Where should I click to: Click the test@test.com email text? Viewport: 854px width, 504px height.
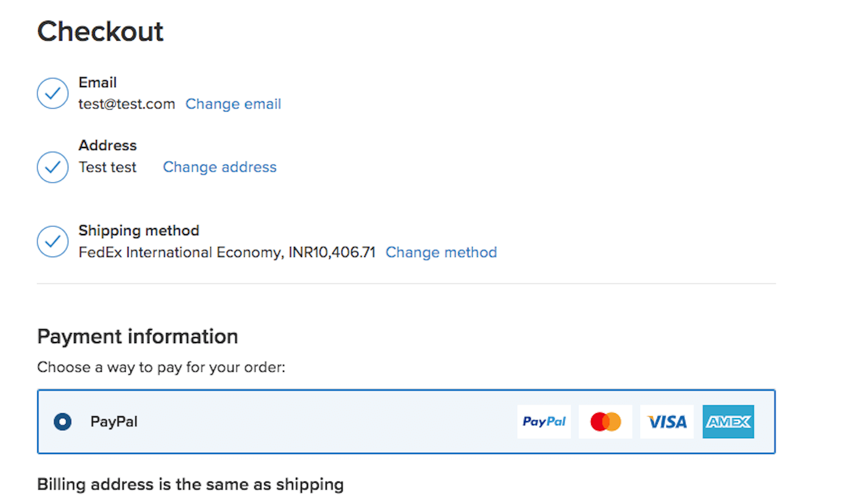pos(127,104)
